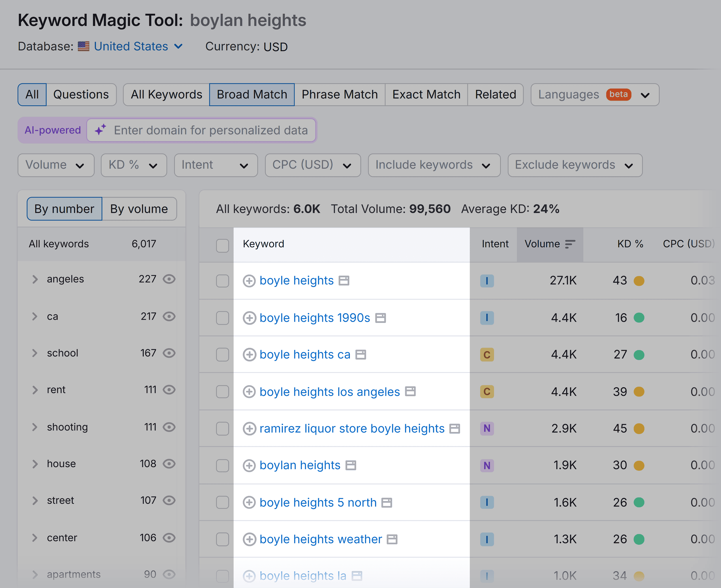Select the All Keywords match tab

click(166, 95)
